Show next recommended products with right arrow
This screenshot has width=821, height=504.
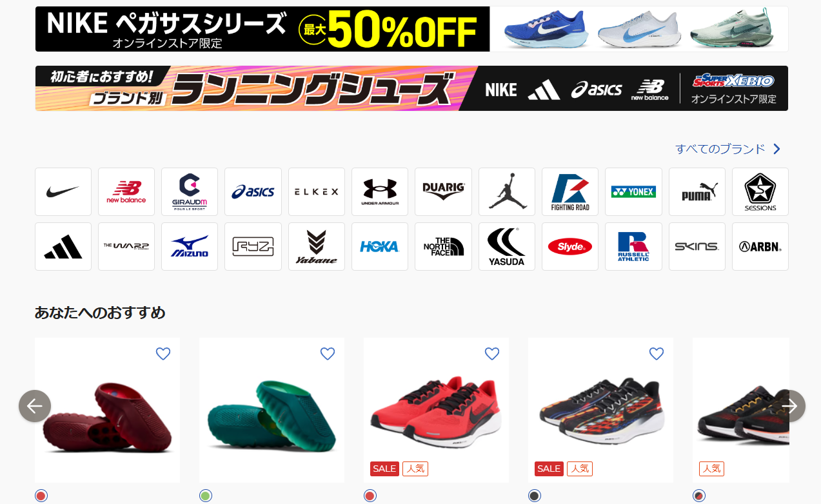(x=789, y=406)
